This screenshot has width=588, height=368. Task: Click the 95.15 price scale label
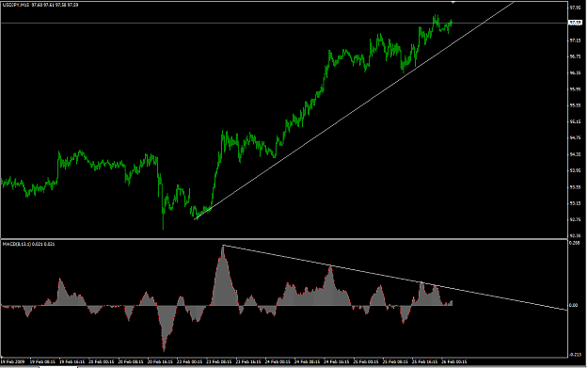575,121
